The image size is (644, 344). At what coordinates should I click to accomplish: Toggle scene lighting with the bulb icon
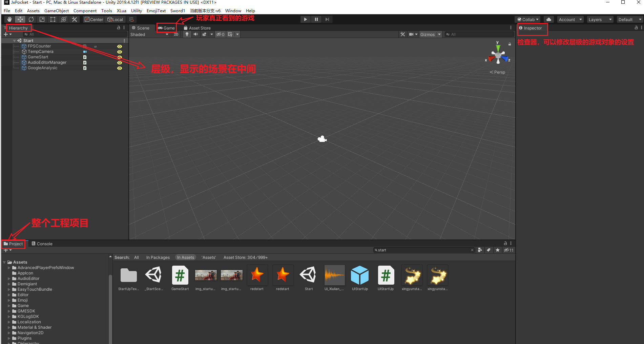click(187, 34)
